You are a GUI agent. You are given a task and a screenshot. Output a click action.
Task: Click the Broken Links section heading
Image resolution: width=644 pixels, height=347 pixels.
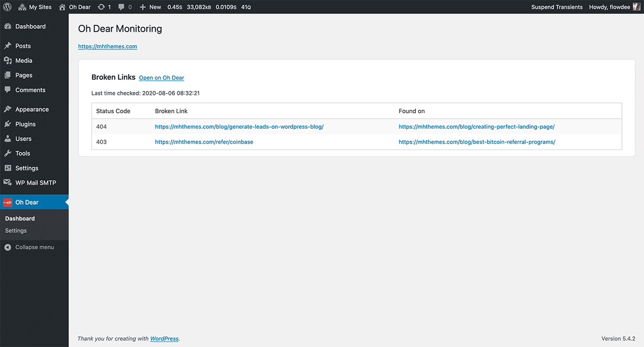coord(113,77)
